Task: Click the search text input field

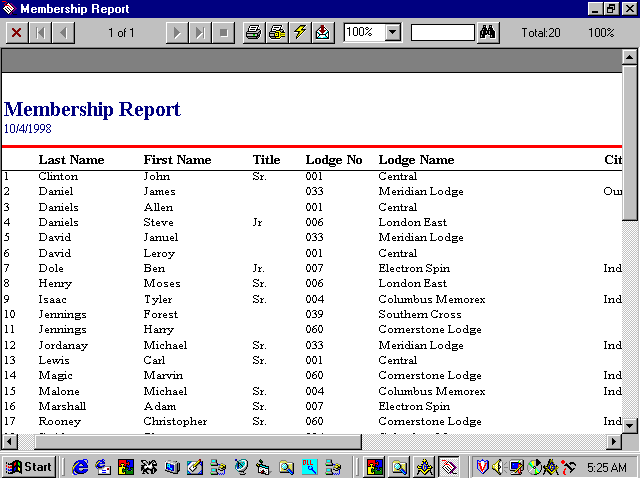Action: pos(442,33)
